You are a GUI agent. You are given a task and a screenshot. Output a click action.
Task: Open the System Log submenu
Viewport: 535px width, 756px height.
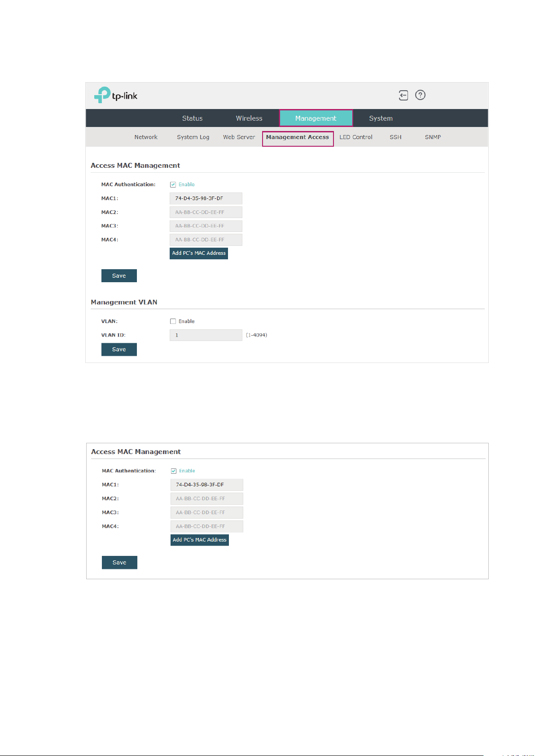pyautogui.click(x=193, y=137)
